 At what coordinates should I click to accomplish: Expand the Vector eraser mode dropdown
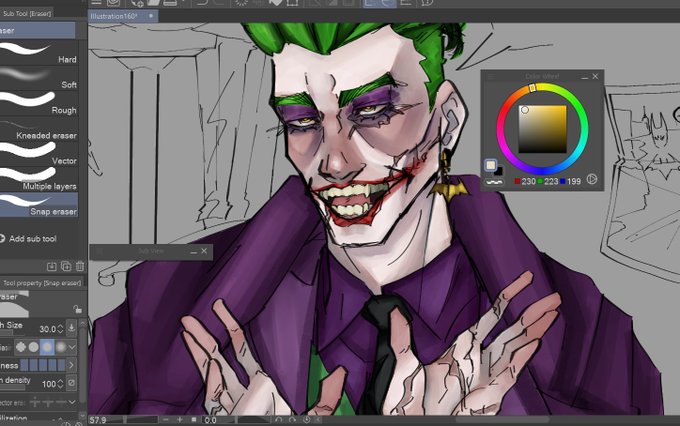coord(72,403)
